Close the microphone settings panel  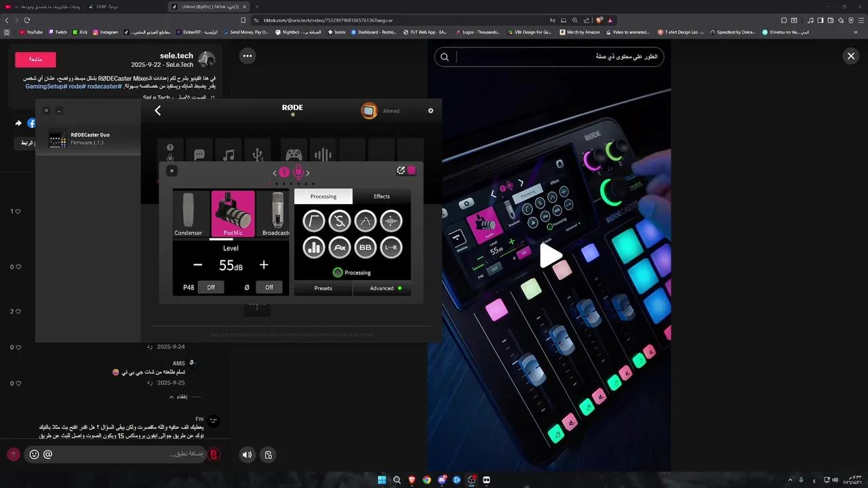(x=172, y=171)
